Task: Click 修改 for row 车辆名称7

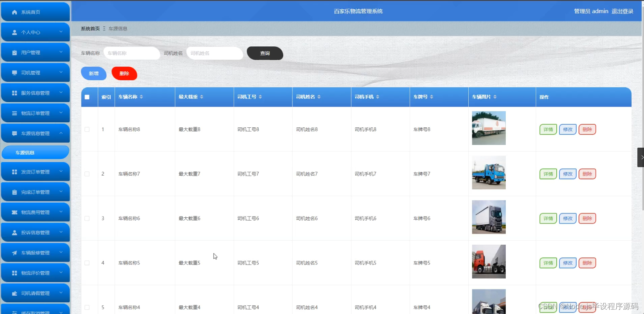Action: 568,174
